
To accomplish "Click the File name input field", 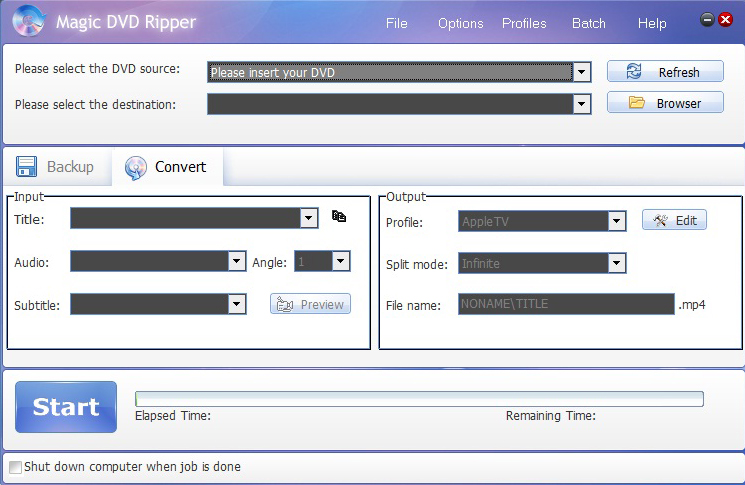I will pos(566,304).
